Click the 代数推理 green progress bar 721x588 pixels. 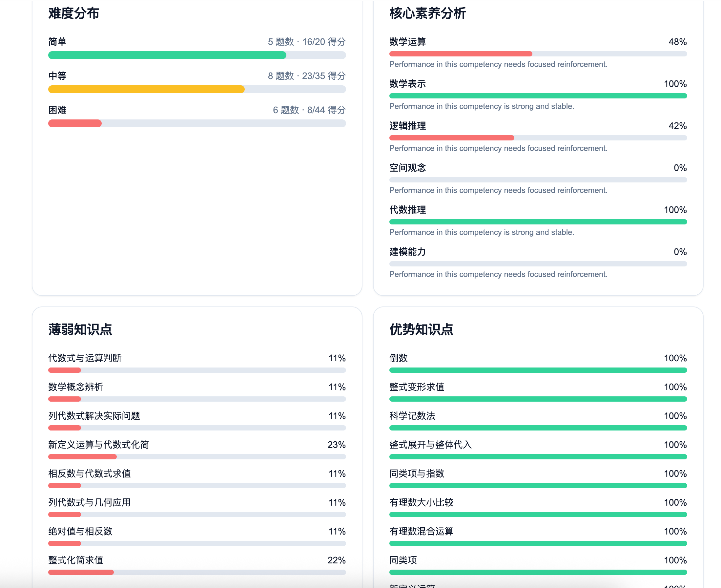coord(538,222)
